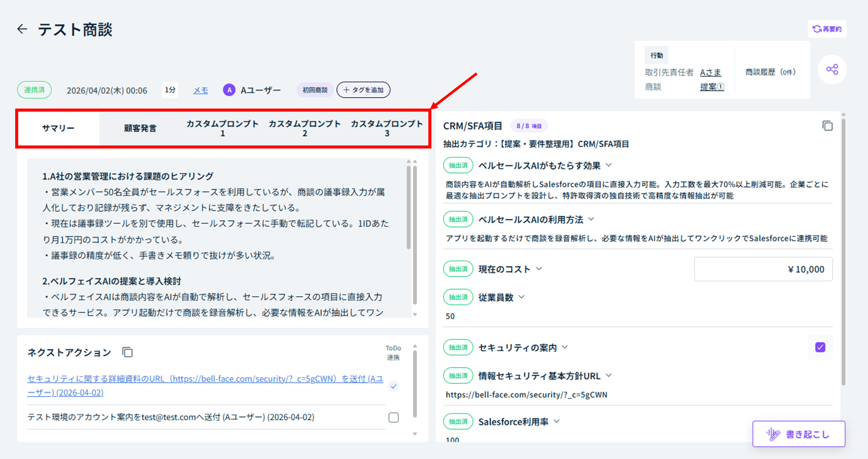This screenshot has height=459, width=868.
Task: Open the メモ link
Action: click(201, 90)
